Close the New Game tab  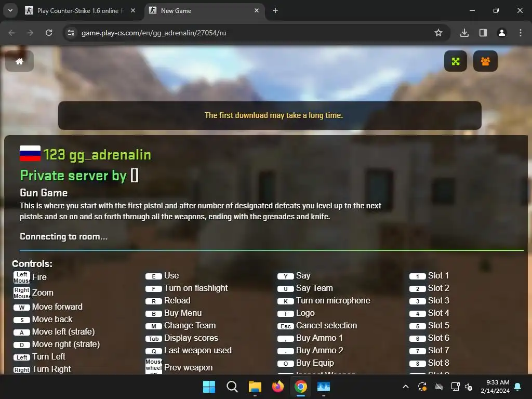pos(257,10)
